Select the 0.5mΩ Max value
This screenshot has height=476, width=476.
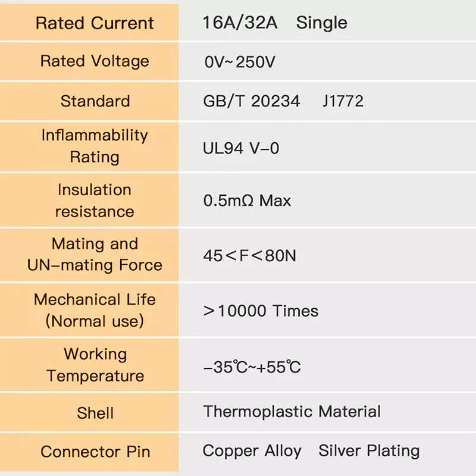tap(247, 201)
